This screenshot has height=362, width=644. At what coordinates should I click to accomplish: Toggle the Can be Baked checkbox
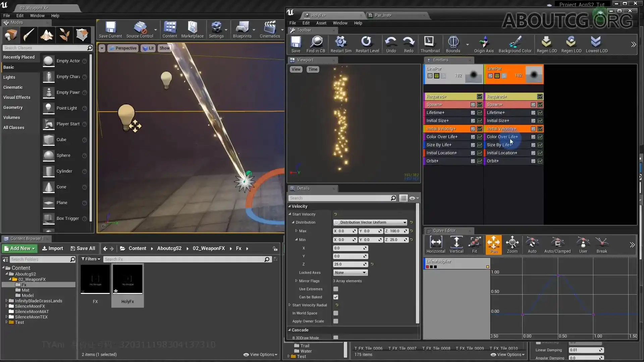[x=336, y=297]
